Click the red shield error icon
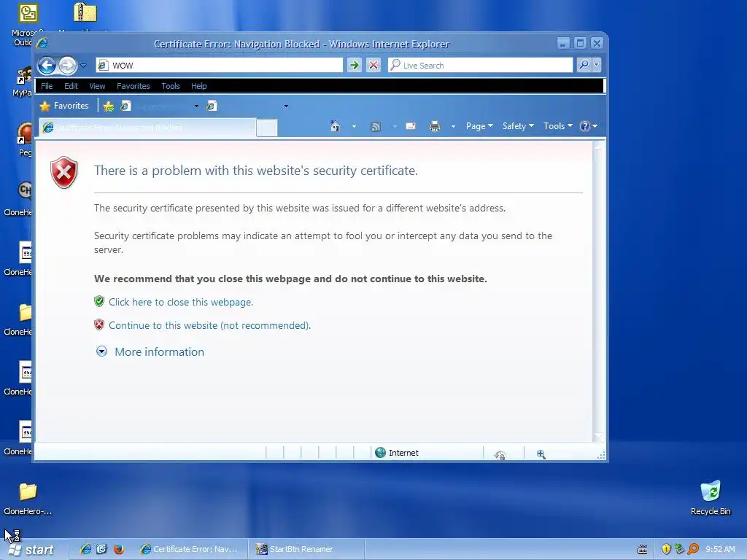Viewport: 747px width, 560px height. 64,172
